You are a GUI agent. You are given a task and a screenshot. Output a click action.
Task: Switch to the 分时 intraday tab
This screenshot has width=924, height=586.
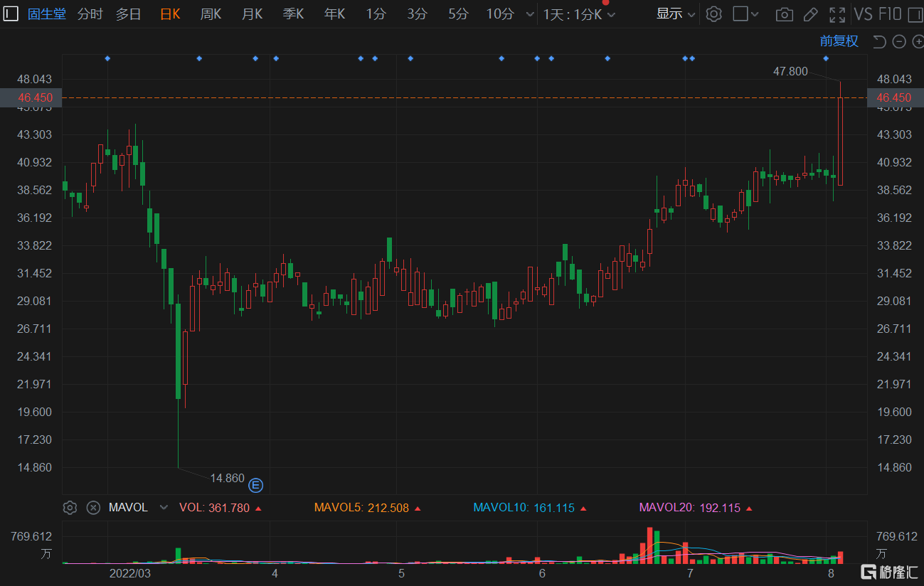tap(90, 14)
